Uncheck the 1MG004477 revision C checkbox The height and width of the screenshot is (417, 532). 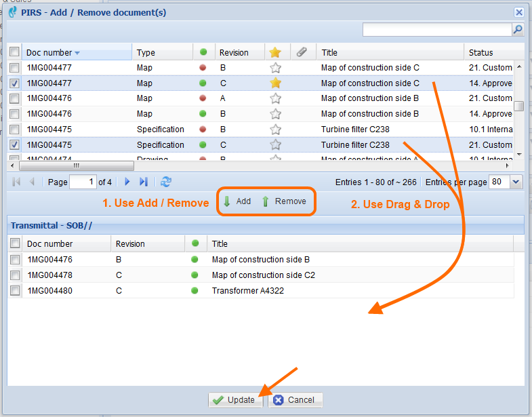coord(14,83)
